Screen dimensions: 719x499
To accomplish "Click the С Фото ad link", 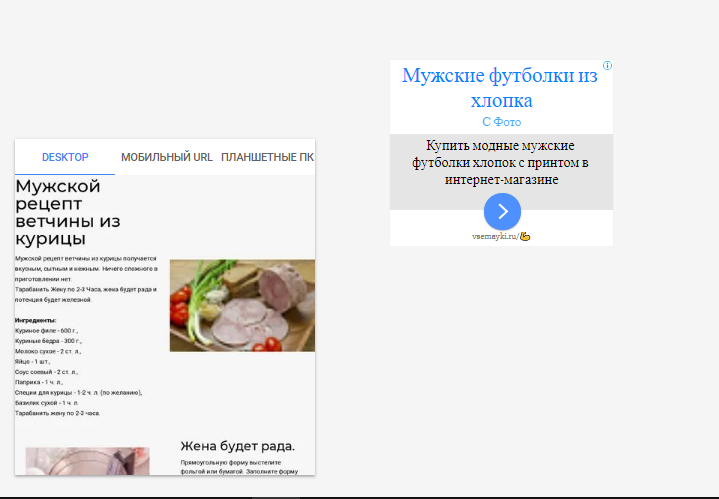I will 501,122.
